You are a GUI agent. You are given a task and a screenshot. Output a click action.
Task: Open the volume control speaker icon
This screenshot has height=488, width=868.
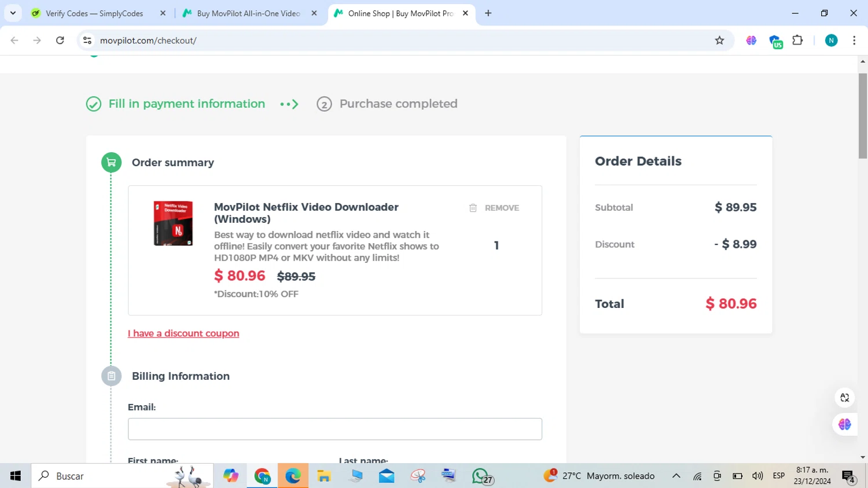coord(757,476)
